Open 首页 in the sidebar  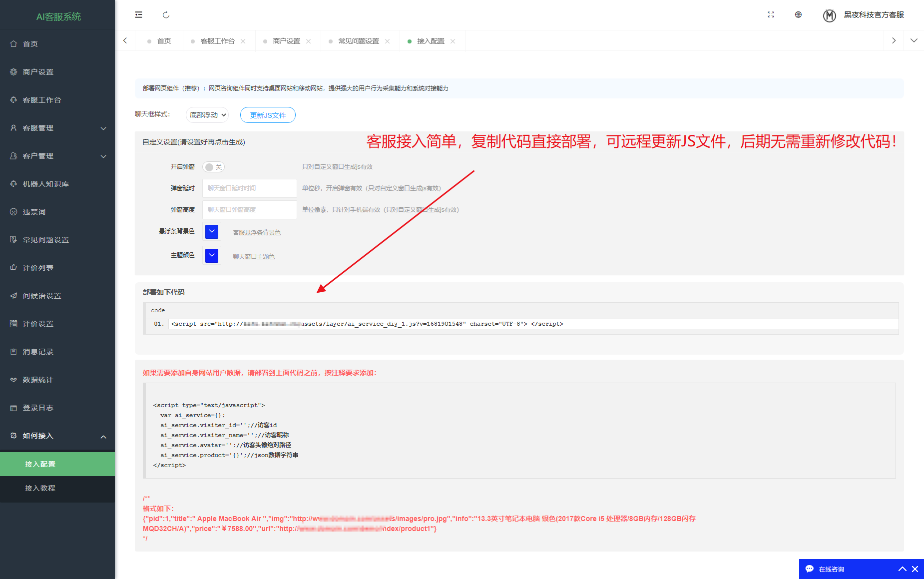tap(57, 44)
